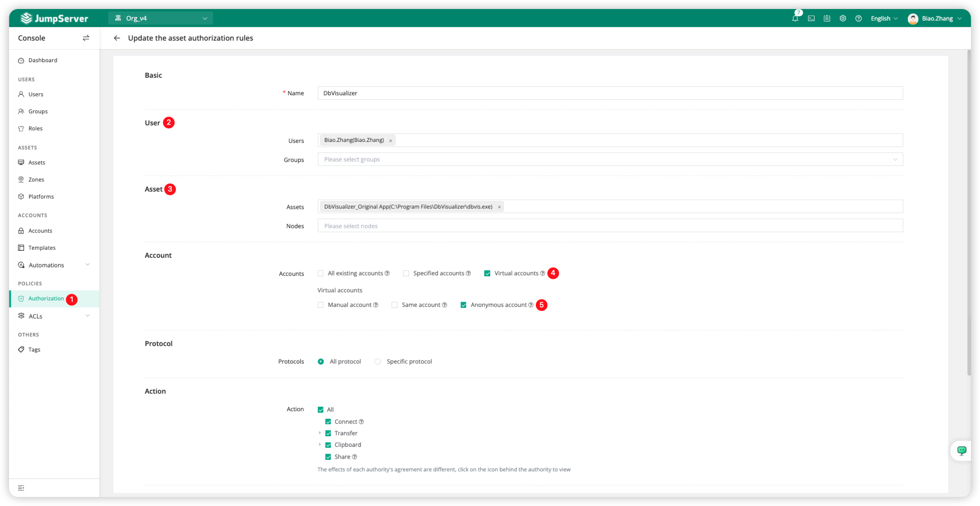Open the Org_v4 organization dropdown
Screen dimensions: 980x506
[160, 19]
